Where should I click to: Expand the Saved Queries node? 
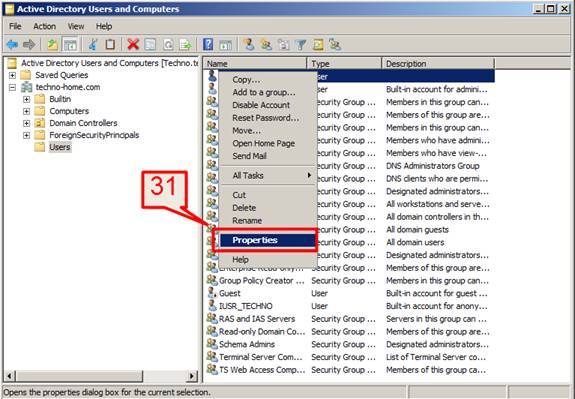[x=12, y=75]
